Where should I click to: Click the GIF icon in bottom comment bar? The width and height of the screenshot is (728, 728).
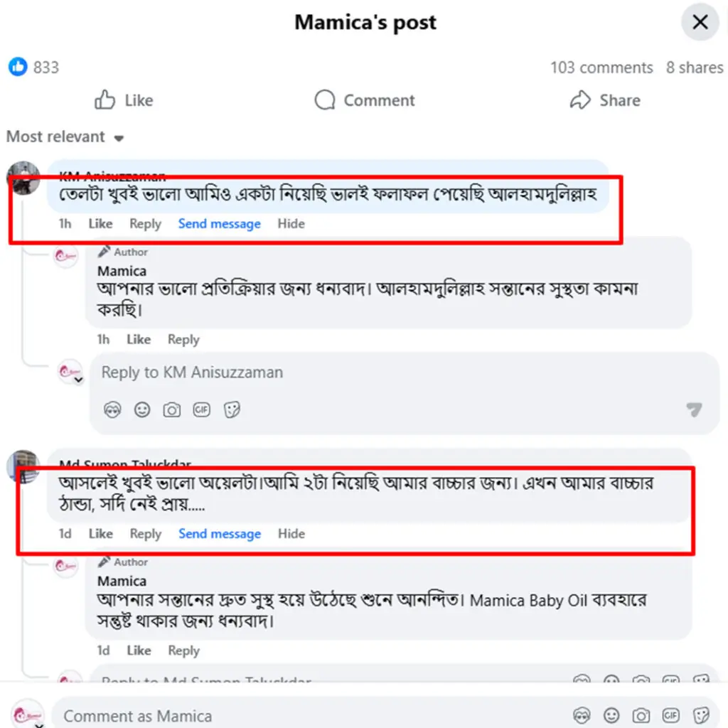670,715
